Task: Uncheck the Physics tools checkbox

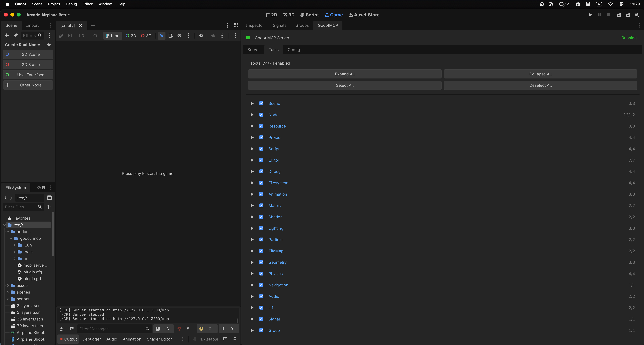Action: pos(261,273)
